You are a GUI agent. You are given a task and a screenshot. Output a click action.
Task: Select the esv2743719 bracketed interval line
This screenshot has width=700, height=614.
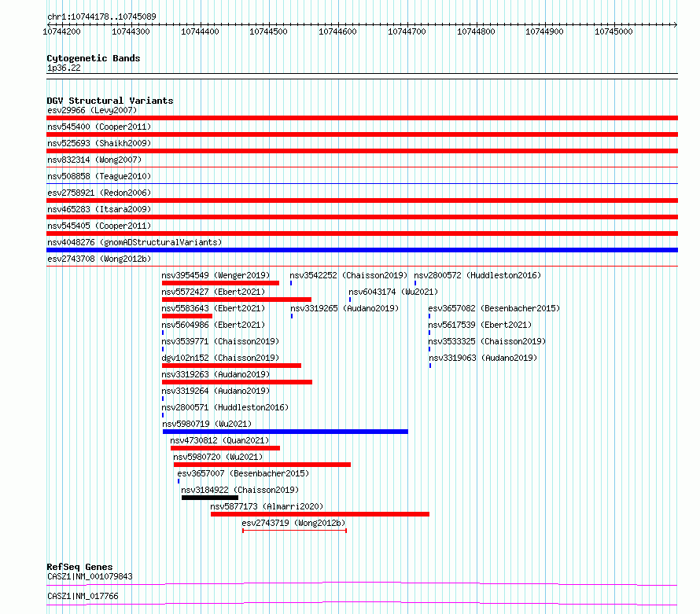tap(295, 531)
